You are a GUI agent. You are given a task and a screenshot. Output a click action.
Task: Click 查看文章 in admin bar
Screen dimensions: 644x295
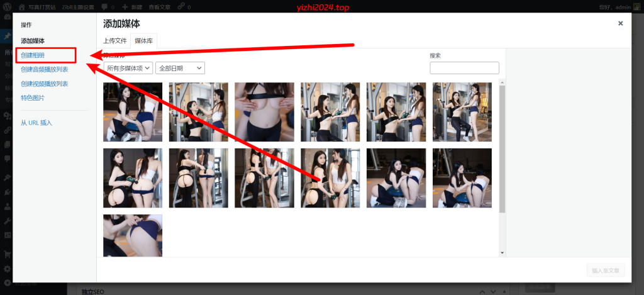point(160,7)
